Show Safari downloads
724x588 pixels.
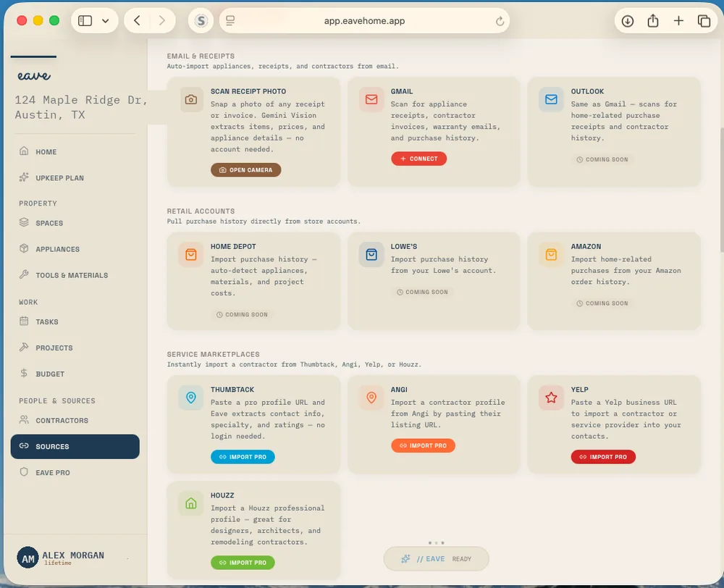pos(628,21)
